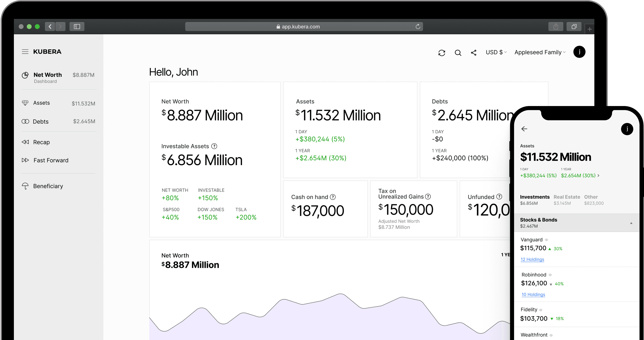The height and width of the screenshot is (340, 644).
Task: Open the Appleseed Family portfolio dropdown
Action: pyautogui.click(x=540, y=52)
